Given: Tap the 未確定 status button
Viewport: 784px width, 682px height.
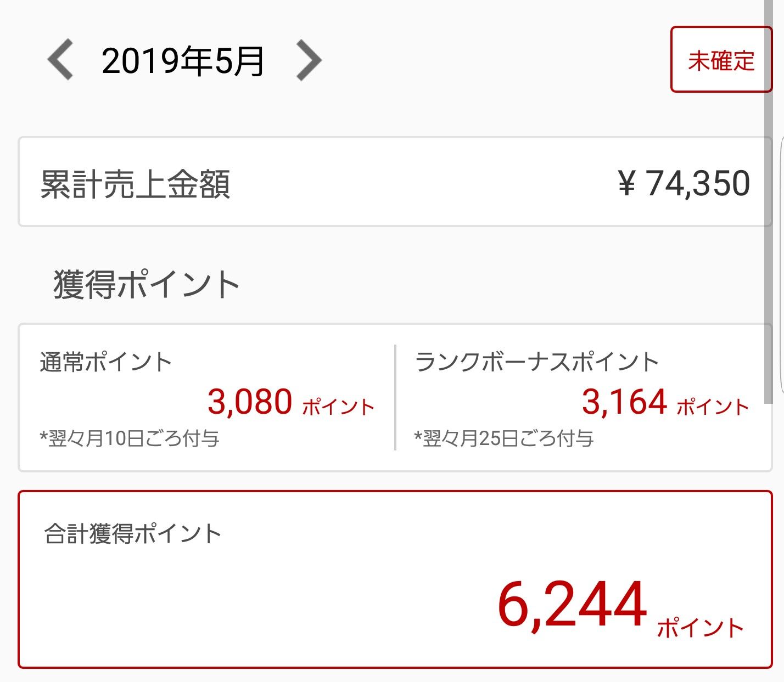Looking at the screenshot, I should click(720, 60).
